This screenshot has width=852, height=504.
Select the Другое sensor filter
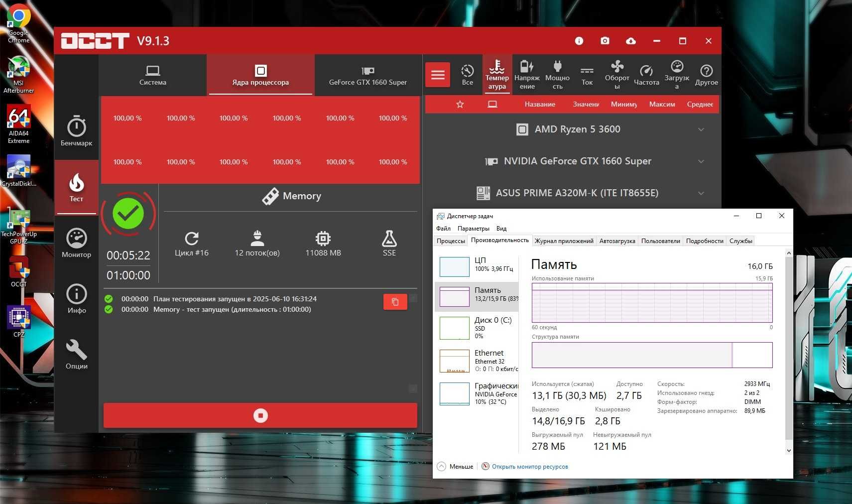pos(707,75)
